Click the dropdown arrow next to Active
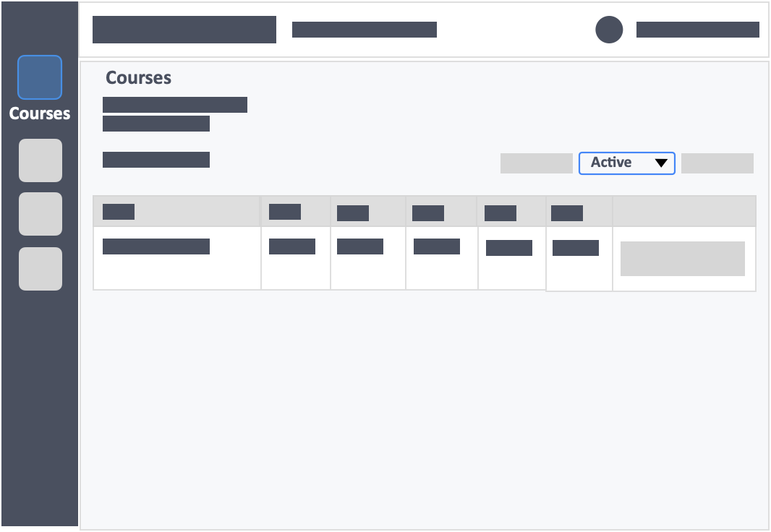The width and height of the screenshot is (771, 532). point(661,163)
